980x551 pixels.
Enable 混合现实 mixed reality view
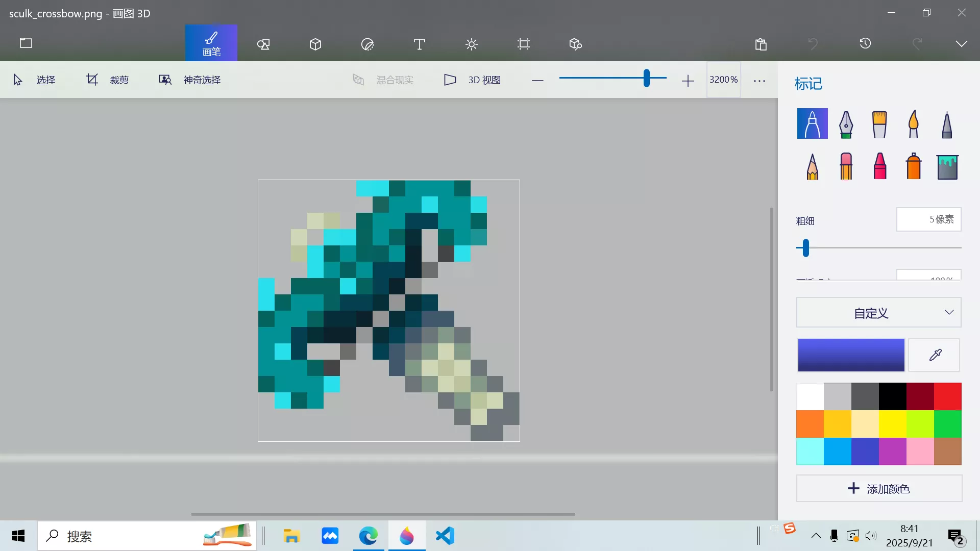[383, 80]
